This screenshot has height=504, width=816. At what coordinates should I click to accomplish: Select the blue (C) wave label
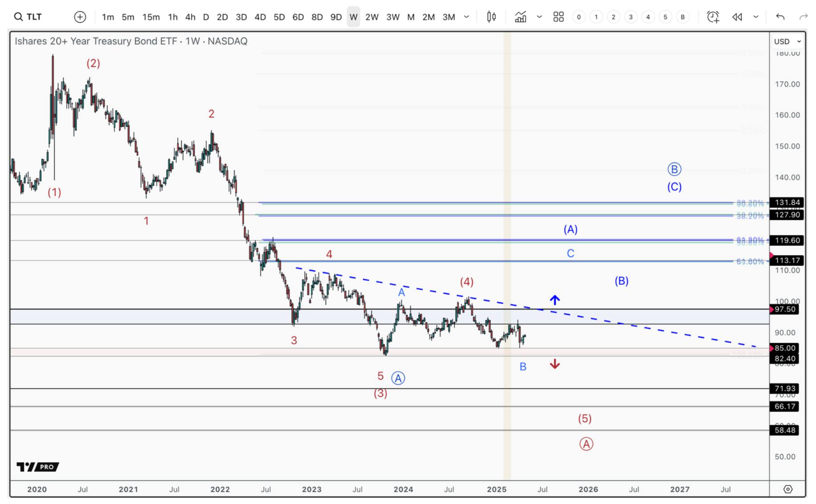[674, 187]
